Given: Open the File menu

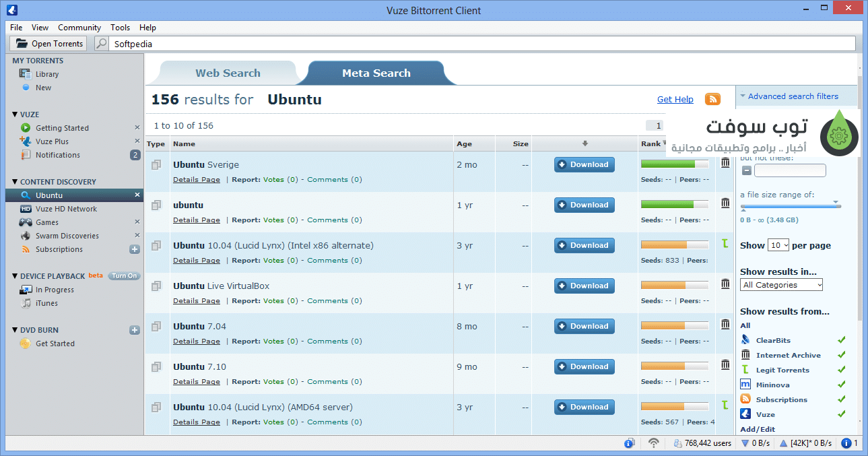Looking at the screenshot, I should (16, 28).
